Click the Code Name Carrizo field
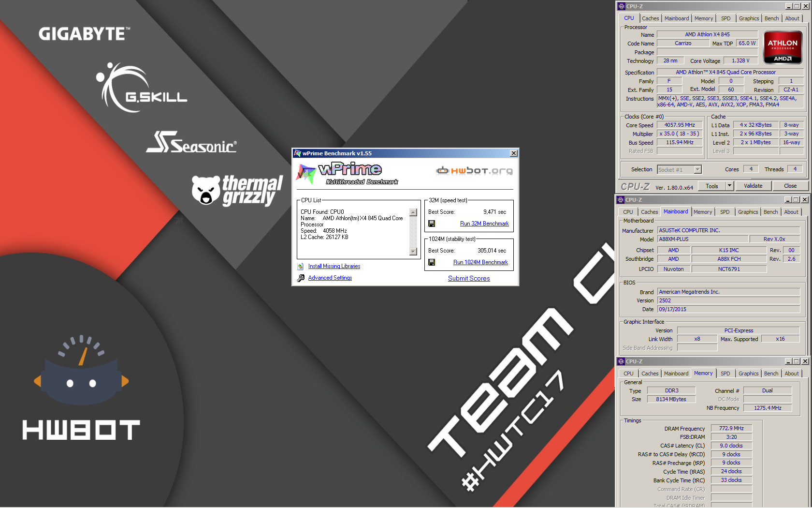This screenshot has width=812, height=508. (683, 43)
